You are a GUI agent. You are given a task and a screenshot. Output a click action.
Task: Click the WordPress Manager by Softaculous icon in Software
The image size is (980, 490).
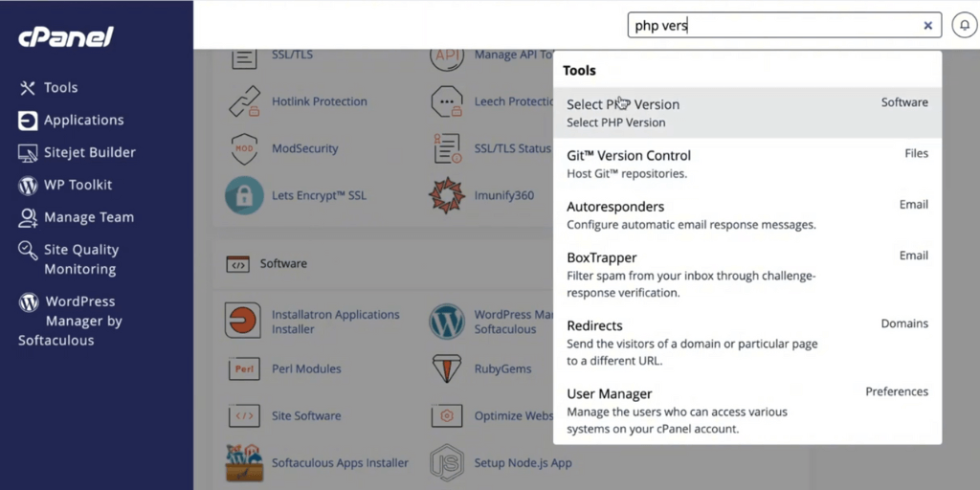[447, 322]
